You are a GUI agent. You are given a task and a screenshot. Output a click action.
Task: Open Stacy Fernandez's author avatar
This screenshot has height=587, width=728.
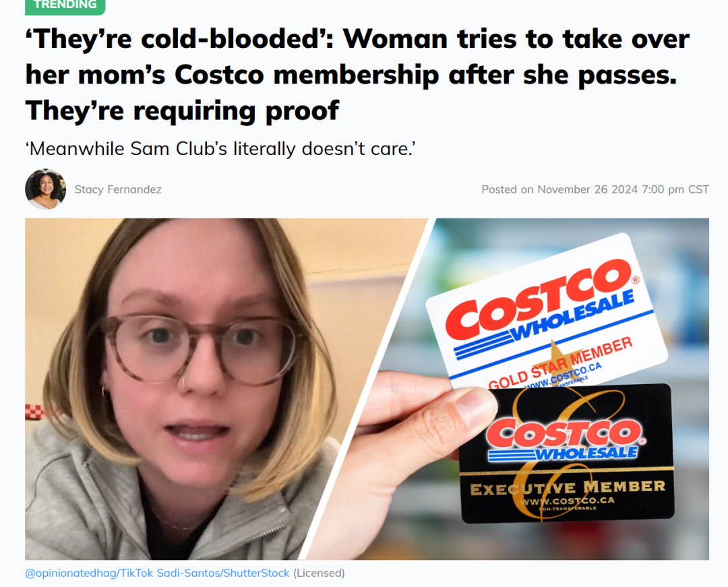(x=46, y=189)
